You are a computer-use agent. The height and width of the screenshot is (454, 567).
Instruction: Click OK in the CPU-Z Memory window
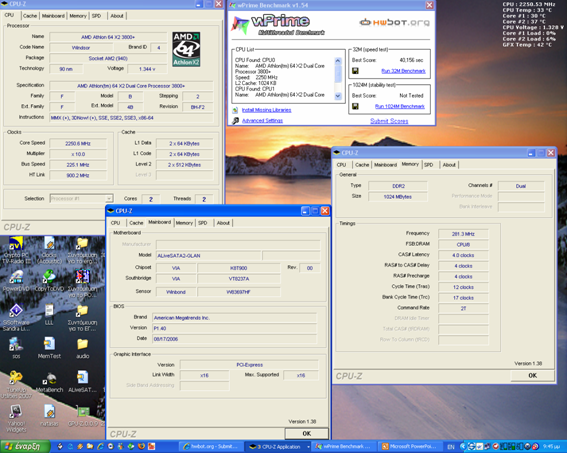click(x=532, y=376)
